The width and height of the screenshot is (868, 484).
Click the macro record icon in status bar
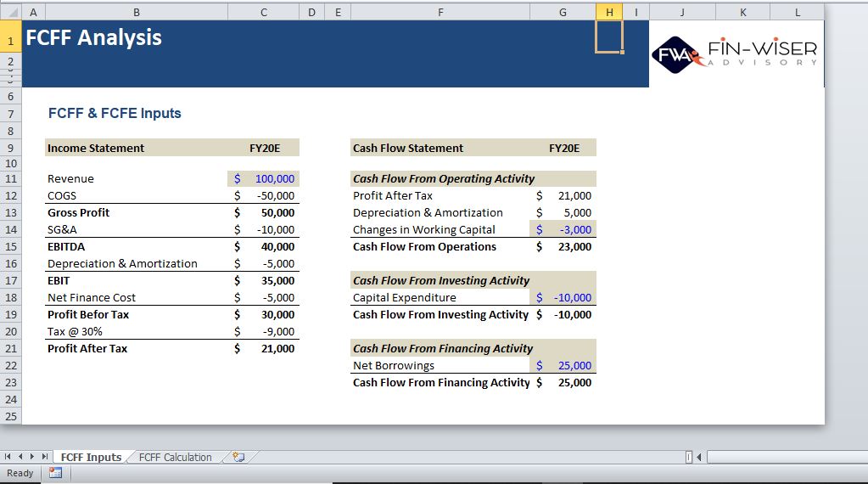55,473
